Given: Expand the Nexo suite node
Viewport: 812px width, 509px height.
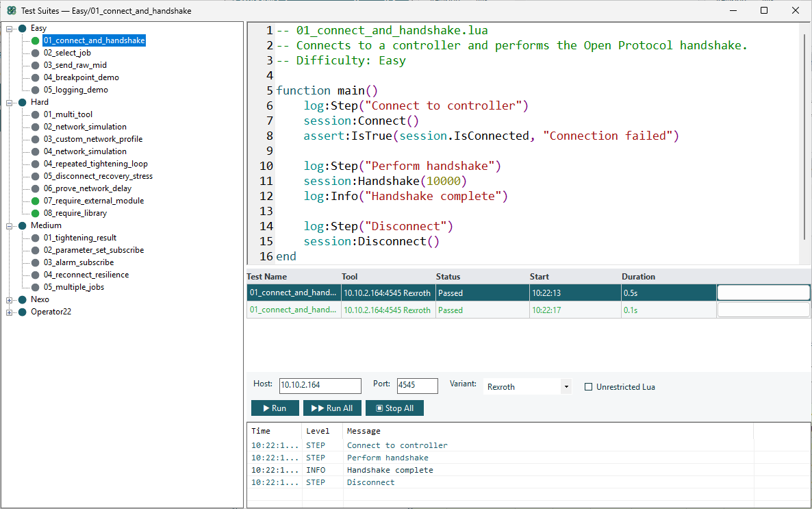Looking at the screenshot, I should [9, 300].
